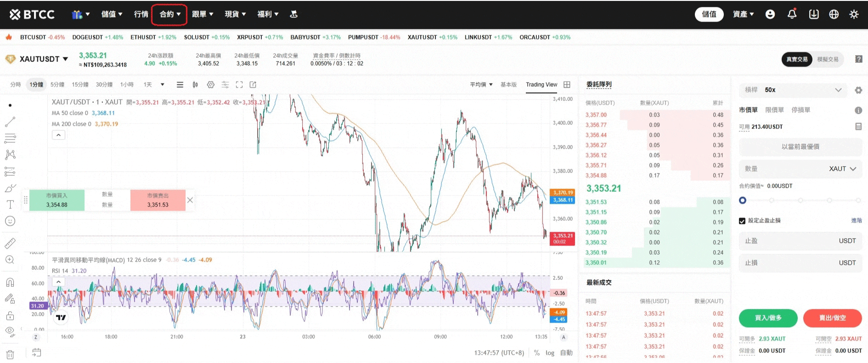Select the trend line drawing tool
The image size is (868, 363).
click(10, 122)
